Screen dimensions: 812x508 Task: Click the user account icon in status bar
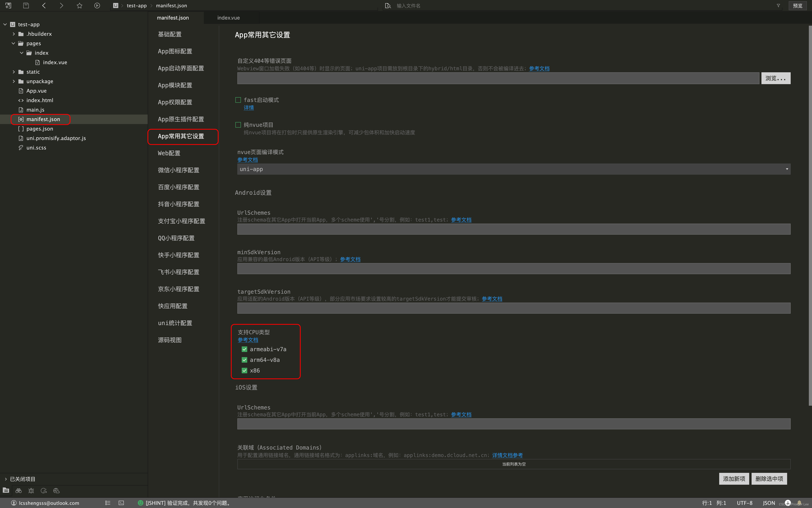click(x=14, y=503)
